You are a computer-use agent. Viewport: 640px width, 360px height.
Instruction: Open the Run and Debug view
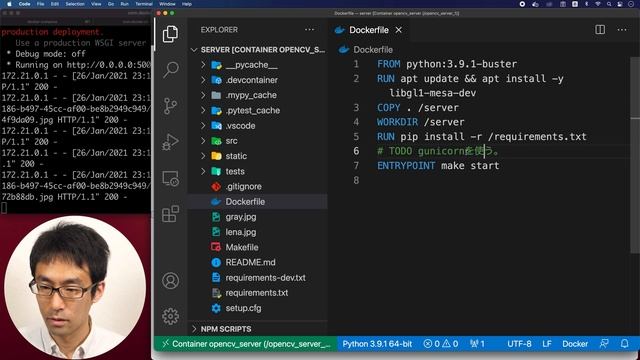click(x=170, y=142)
